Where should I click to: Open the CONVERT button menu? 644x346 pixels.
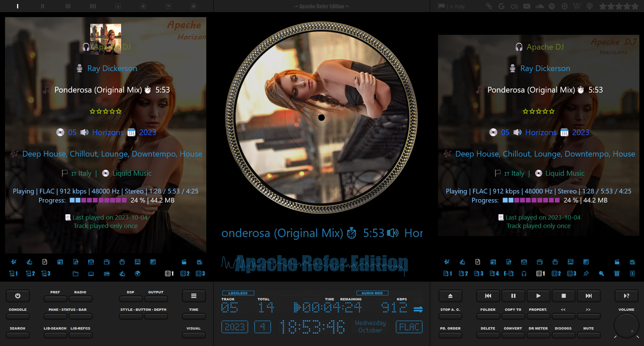tap(513, 335)
